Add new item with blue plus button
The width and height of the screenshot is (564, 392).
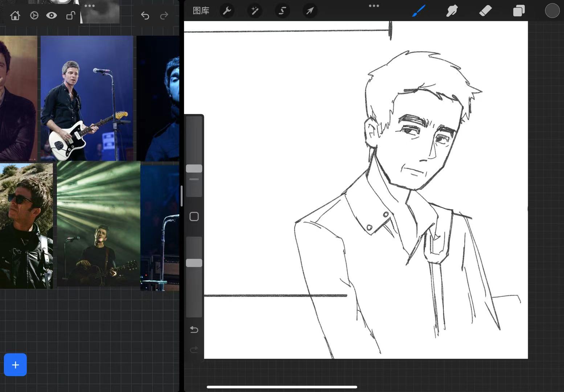tap(15, 365)
